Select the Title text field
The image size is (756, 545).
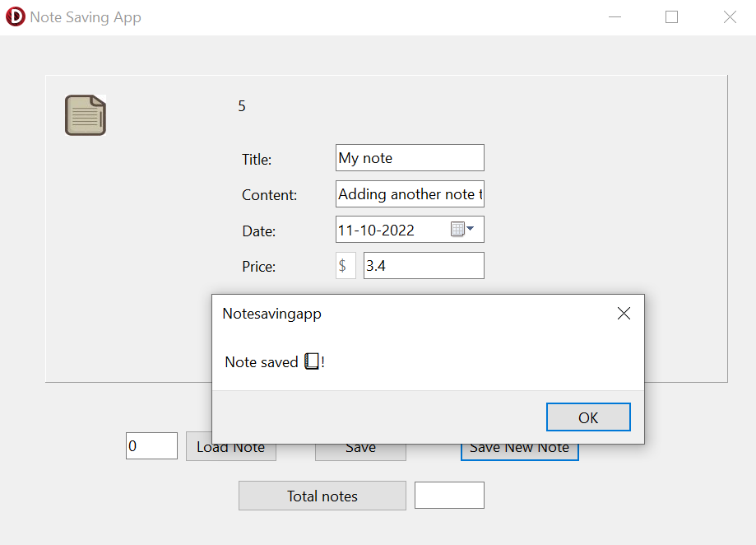409,157
